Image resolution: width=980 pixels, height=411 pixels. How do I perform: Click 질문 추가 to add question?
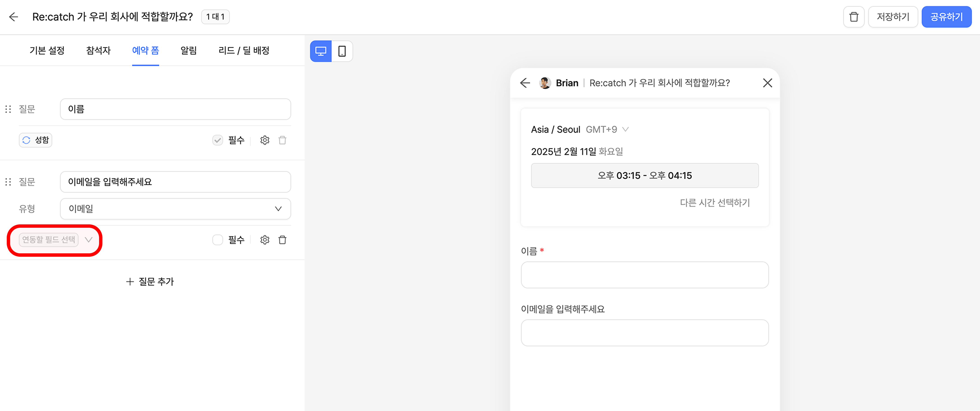pyautogui.click(x=150, y=281)
